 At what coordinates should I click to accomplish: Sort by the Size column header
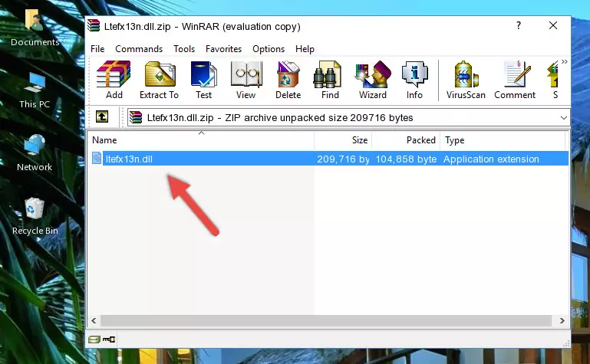click(x=343, y=140)
